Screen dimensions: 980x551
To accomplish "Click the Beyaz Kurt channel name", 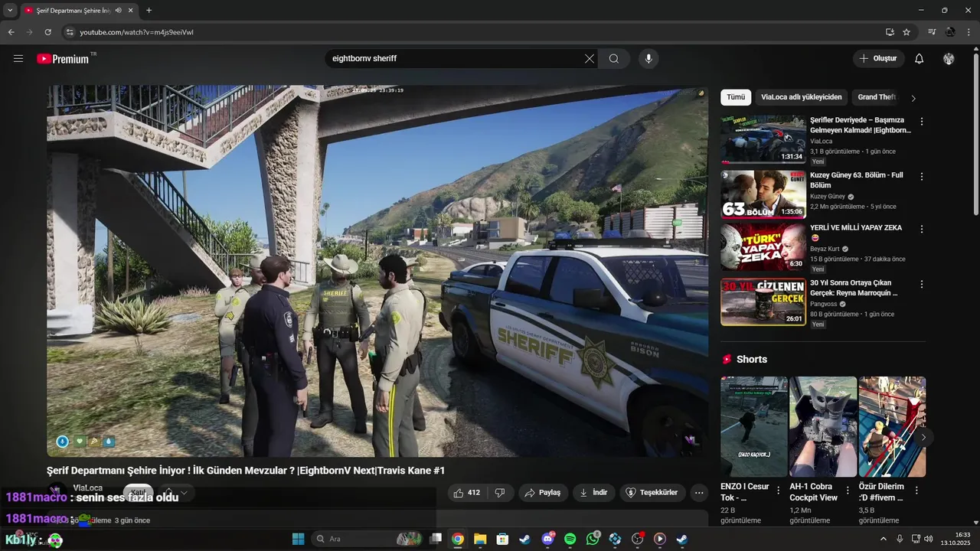I will pyautogui.click(x=825, y=249).
